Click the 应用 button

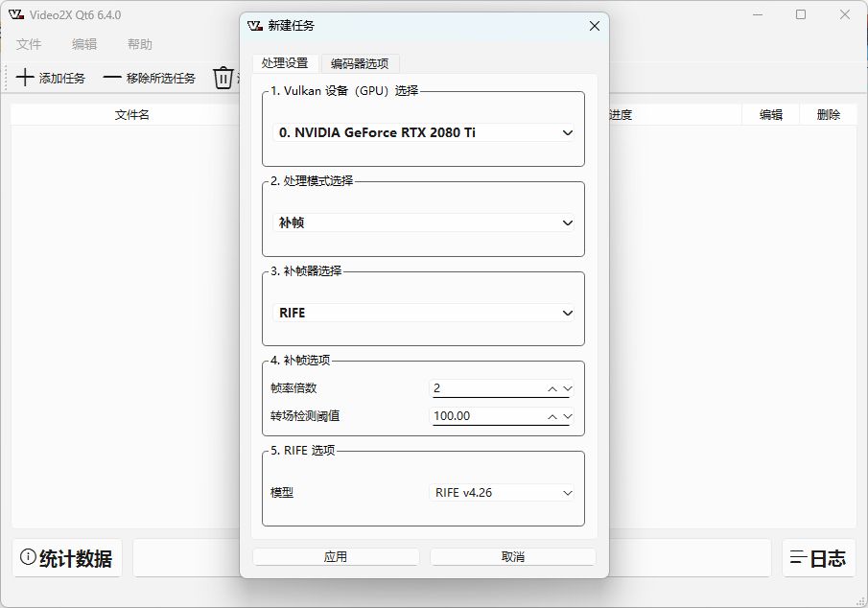[336, 557]
